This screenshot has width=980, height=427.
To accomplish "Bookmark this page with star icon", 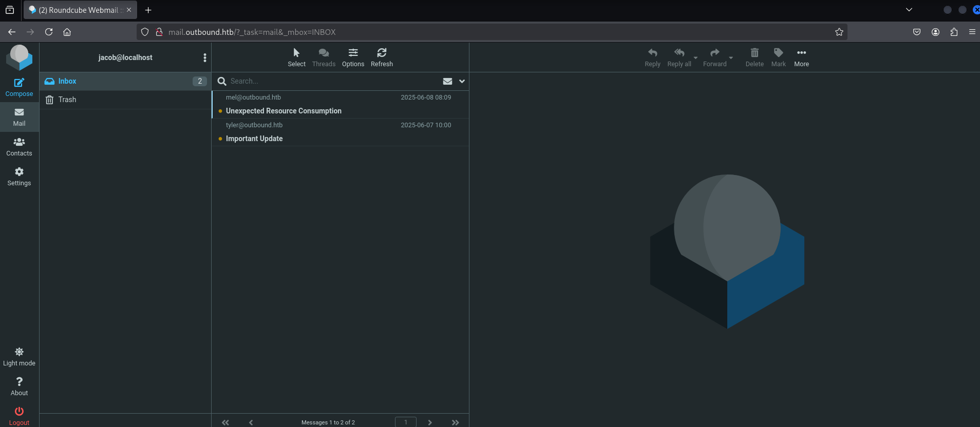I will click(x=839, y=32).
